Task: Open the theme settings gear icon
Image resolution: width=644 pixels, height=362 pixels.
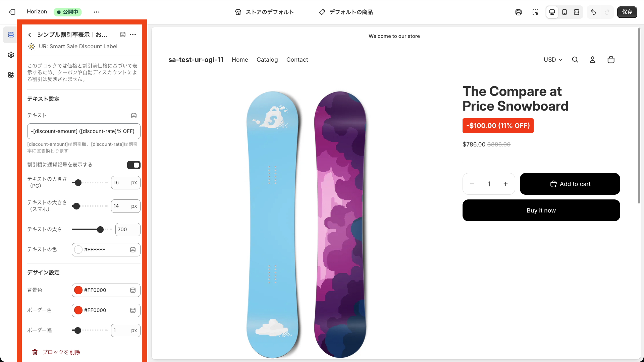Action: pos(11,55)
